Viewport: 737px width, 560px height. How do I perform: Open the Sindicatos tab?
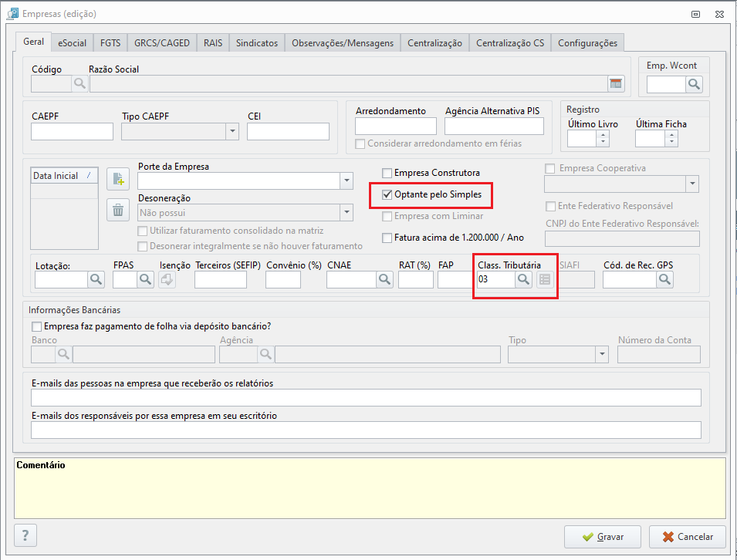tap(257, 42)
